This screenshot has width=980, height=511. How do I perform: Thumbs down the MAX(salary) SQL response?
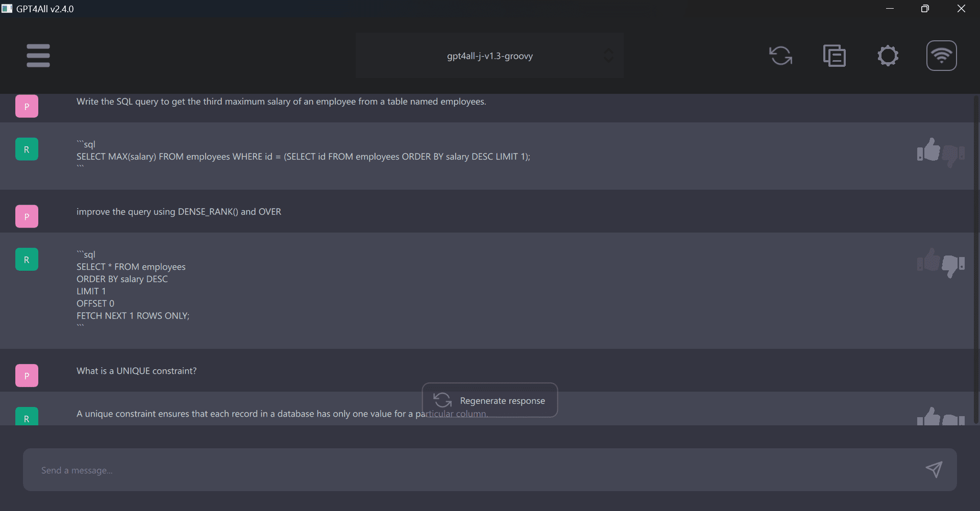(x=953, y=156)
